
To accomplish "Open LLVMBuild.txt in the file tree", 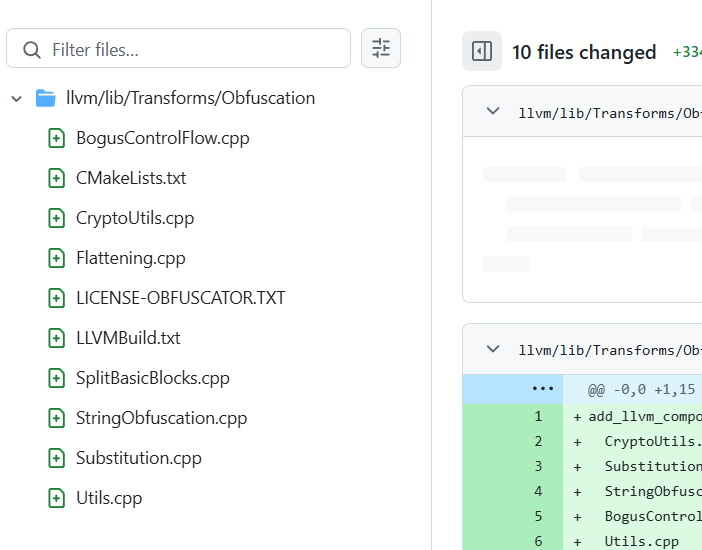I will coord(128,338).
